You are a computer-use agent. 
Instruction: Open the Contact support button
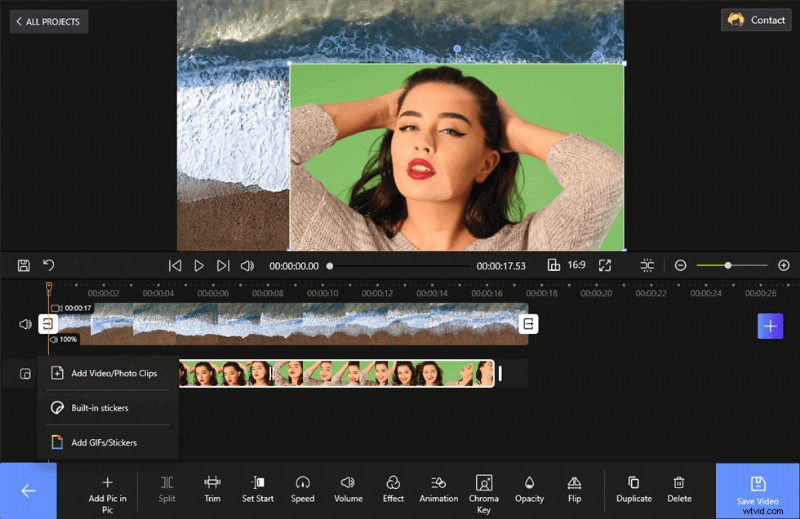click(x=756, y=20)
